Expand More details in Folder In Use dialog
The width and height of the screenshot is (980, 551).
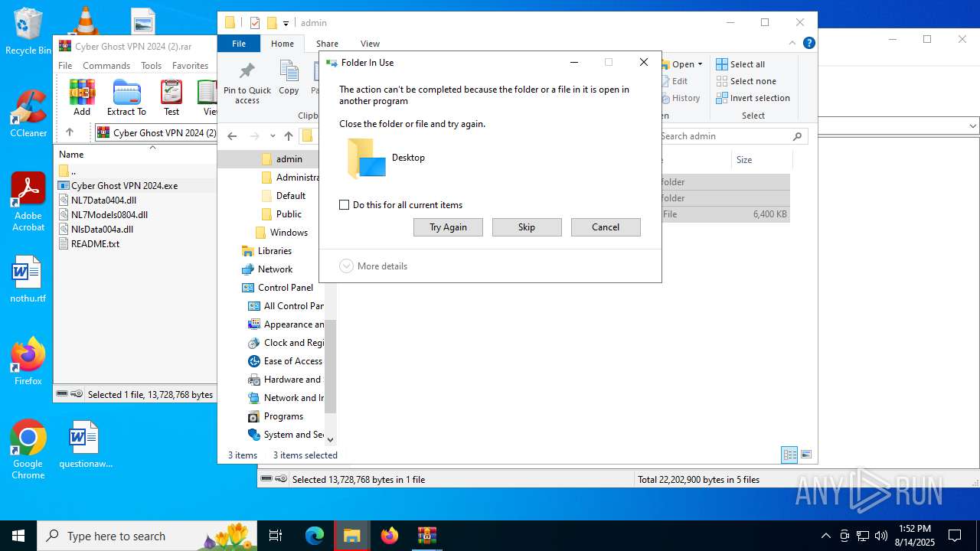point(374,266)
